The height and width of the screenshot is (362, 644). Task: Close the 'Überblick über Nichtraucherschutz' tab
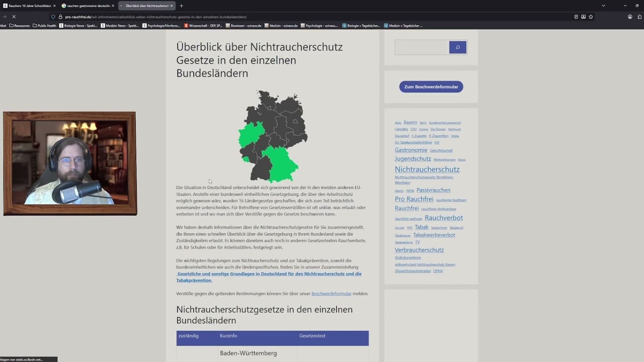coord(172,6)
